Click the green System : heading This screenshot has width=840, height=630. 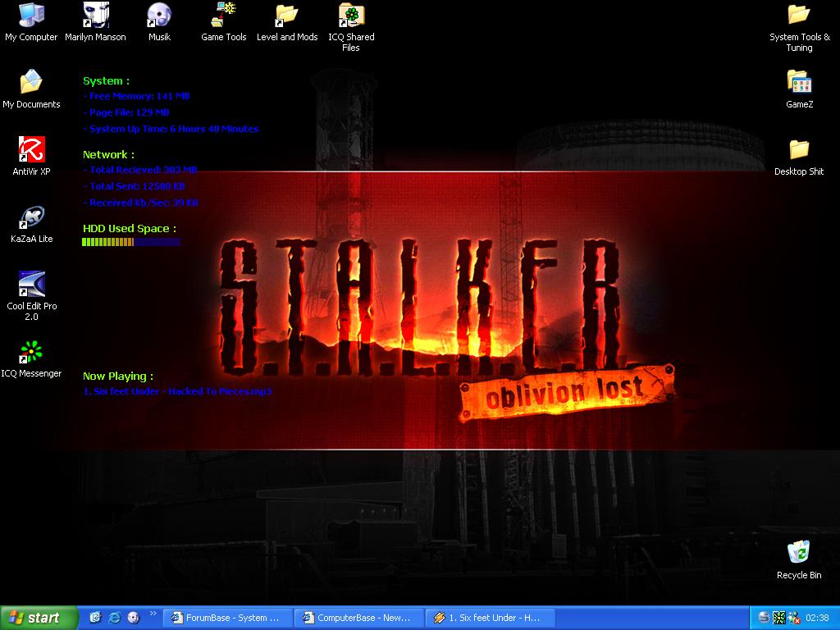(106, 81)
